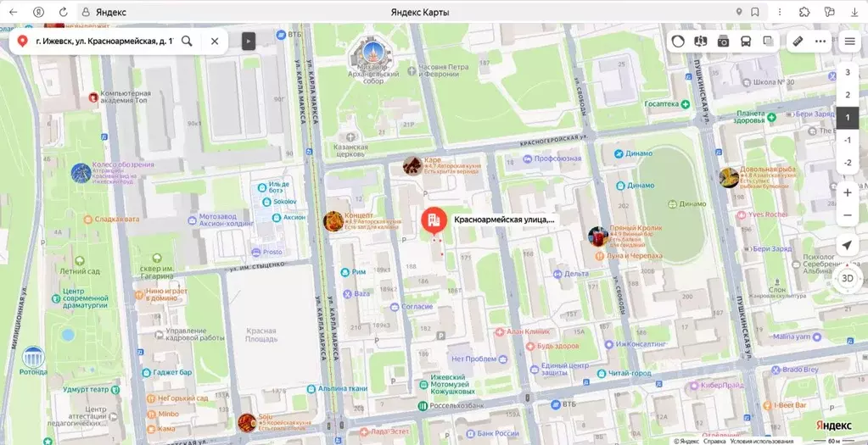Open the Справка help link
Image resolution: width=868 pixels, height=445 pixels.
(x=714, y=441)
